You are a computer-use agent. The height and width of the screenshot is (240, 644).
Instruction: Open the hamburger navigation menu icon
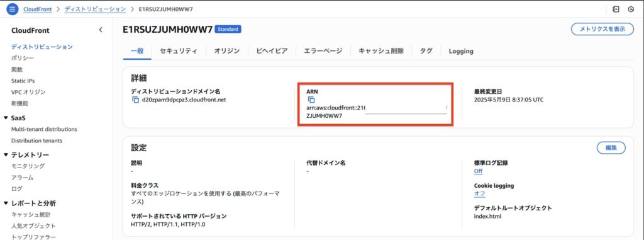point(13,9)
